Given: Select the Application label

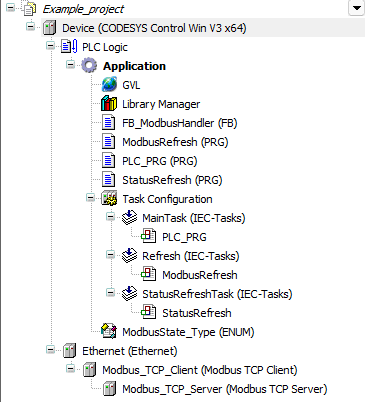Looking at the screenshot, I should click(134, 66).
